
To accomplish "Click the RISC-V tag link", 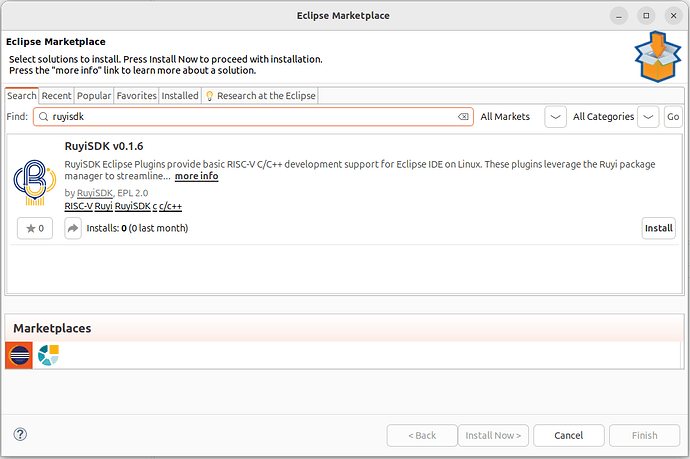I will (x=78, y=206).
